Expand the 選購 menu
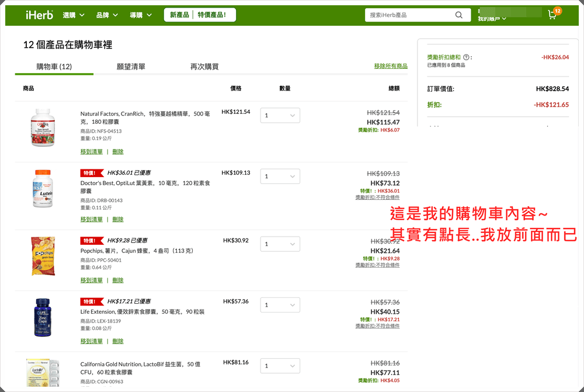 [x=74, y=15]
